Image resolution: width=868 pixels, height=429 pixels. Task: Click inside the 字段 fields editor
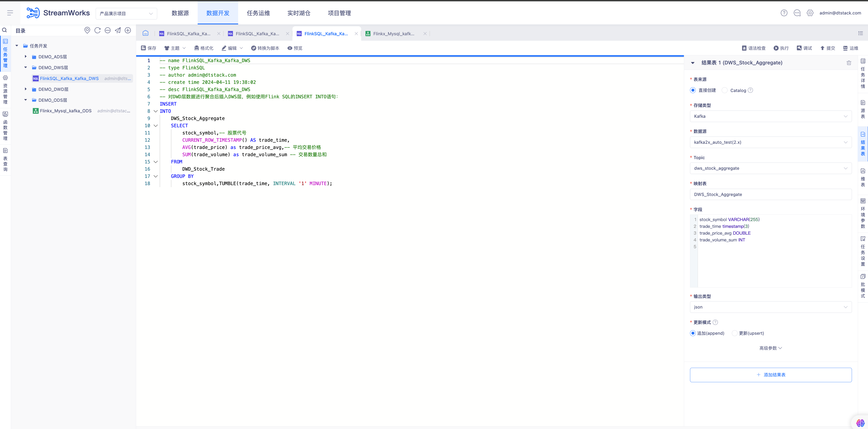pyautogui.click(x=771, y=251)
